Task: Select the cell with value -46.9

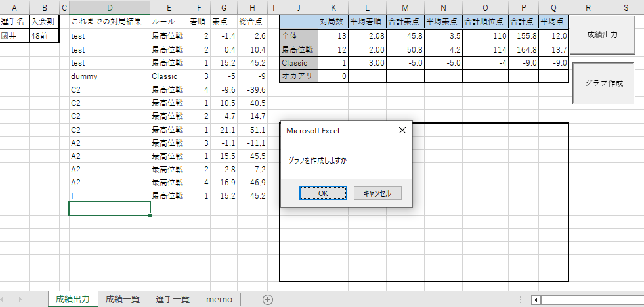Action: click(x=252, y=182)
